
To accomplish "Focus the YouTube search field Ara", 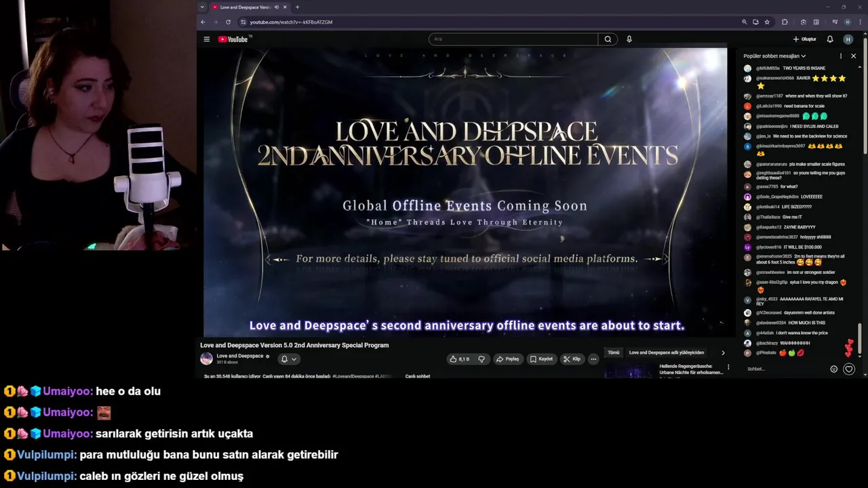I will point(513,39).
